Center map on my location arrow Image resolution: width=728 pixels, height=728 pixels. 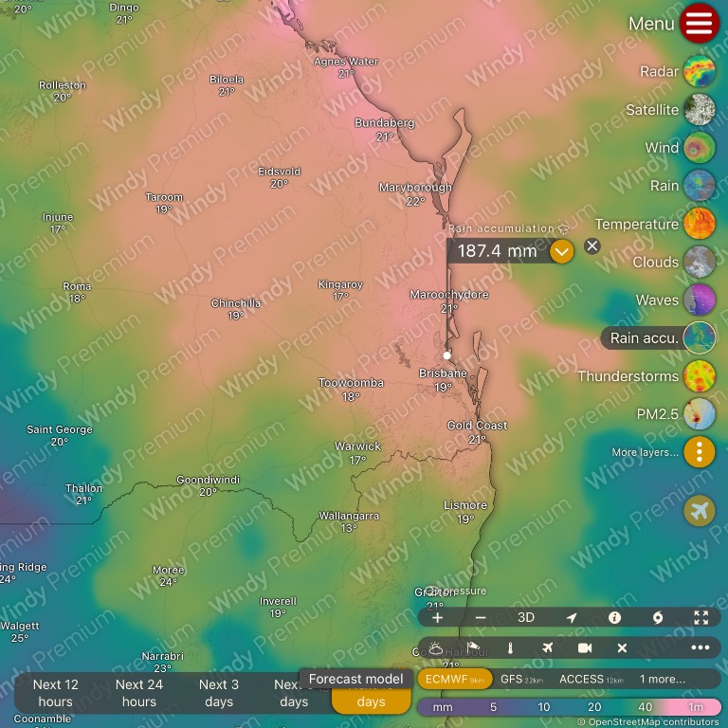[572, 617]
